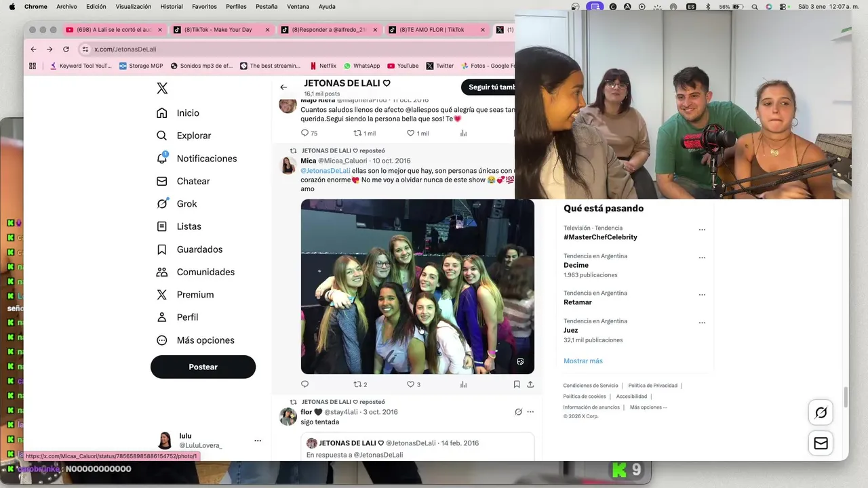Open site info icon in address bar
The image size is (868, 488).
coord(85,49)
